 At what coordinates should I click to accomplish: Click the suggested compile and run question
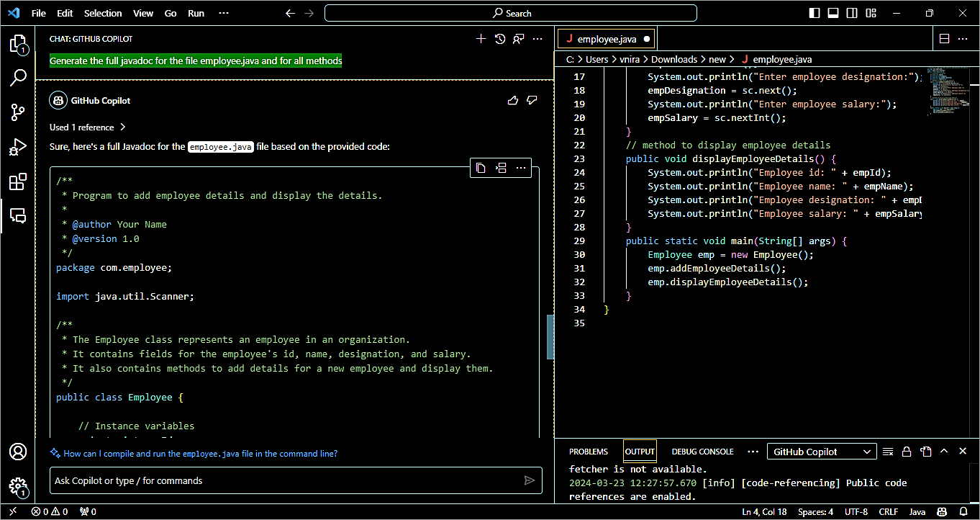tap(200, 454)
